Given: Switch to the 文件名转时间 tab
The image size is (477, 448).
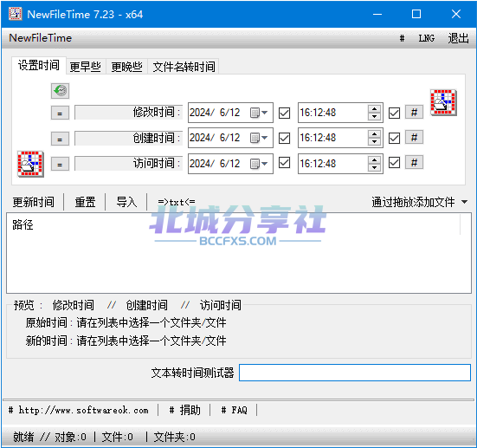Looking at the screenshot, I should [184, 67].
